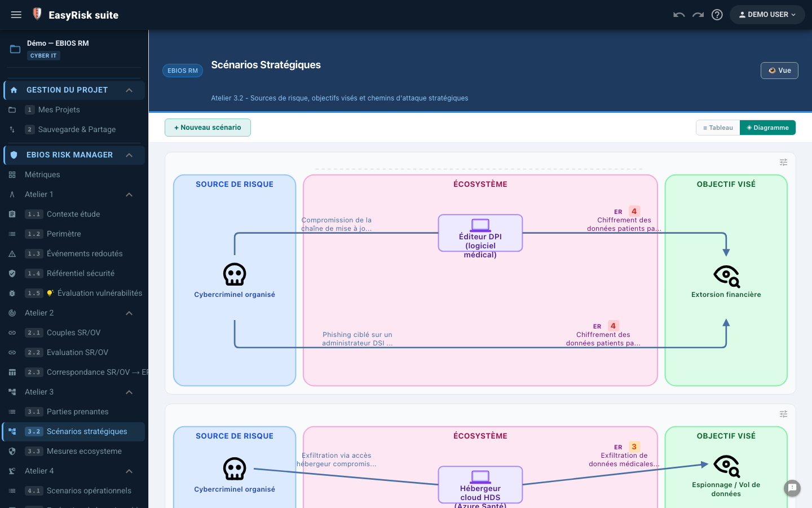812x508 pixels.
Task: Collapse the Atelier 1 group
Action: (x=129, y=194)
